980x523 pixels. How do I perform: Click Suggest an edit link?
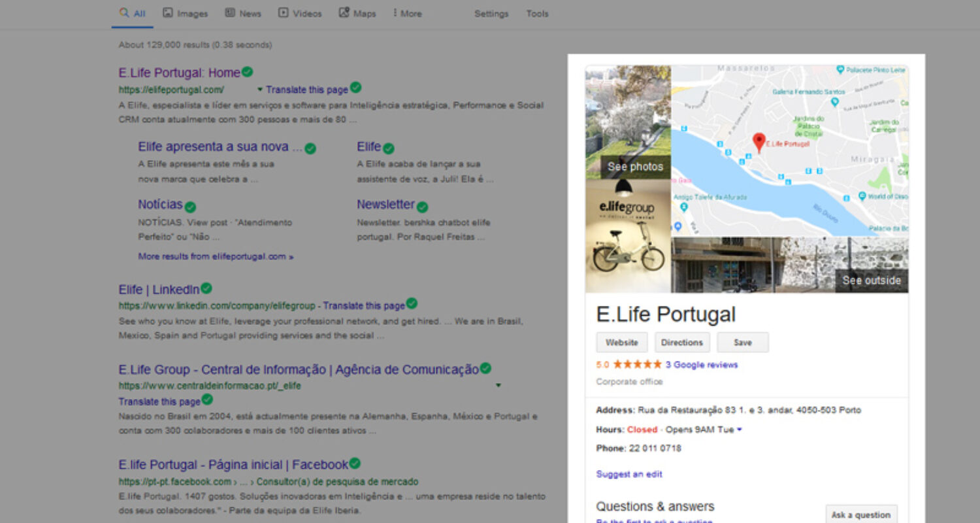pos(629,474)
